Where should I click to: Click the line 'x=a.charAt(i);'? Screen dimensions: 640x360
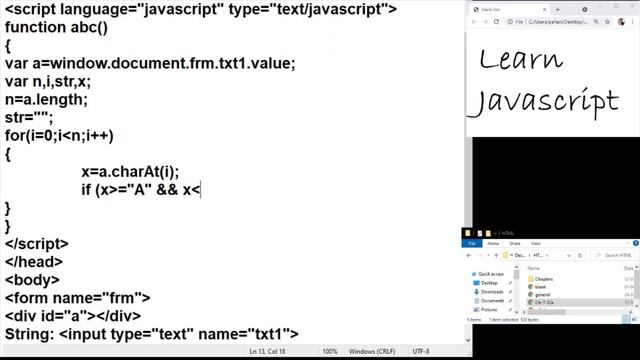point(130,171)
